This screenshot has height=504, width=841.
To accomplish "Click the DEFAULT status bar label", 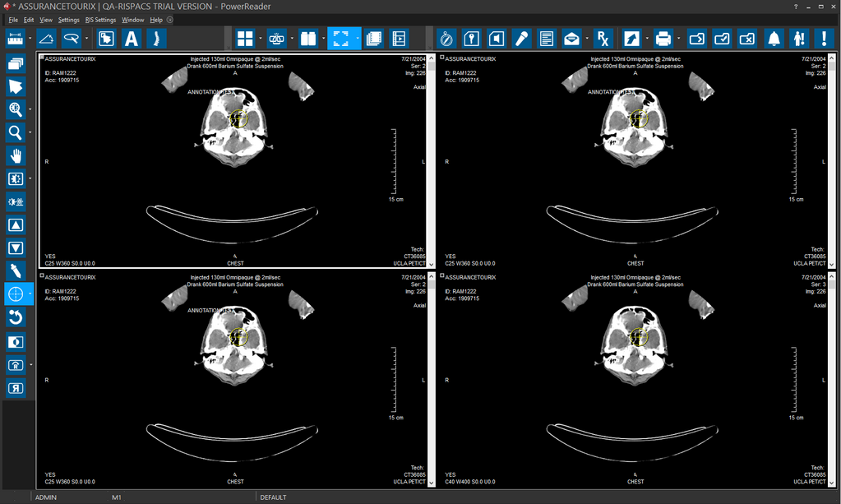I will pyautogui.click(x=273, y=497).
